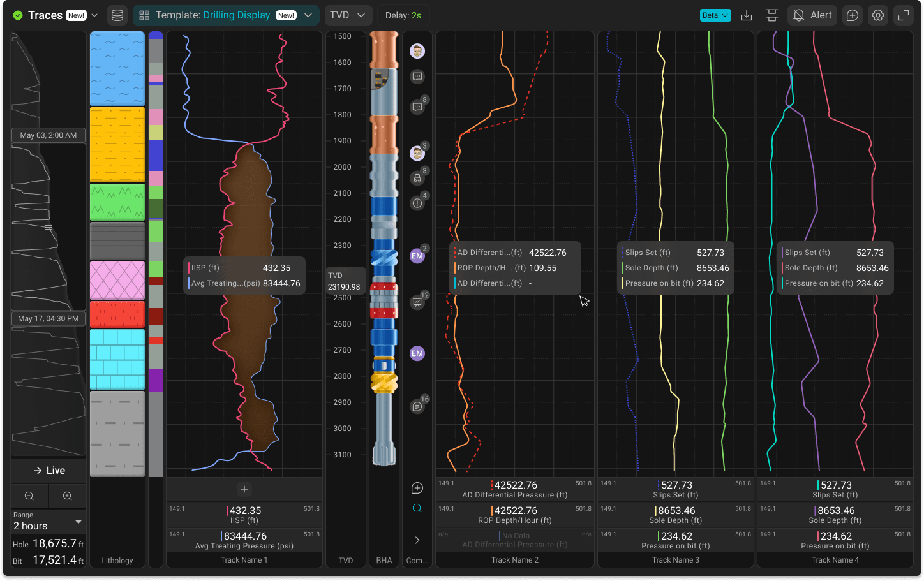Click the zoom out magnifier icon
Screen dimensions: 924x581
click(29, 496)
